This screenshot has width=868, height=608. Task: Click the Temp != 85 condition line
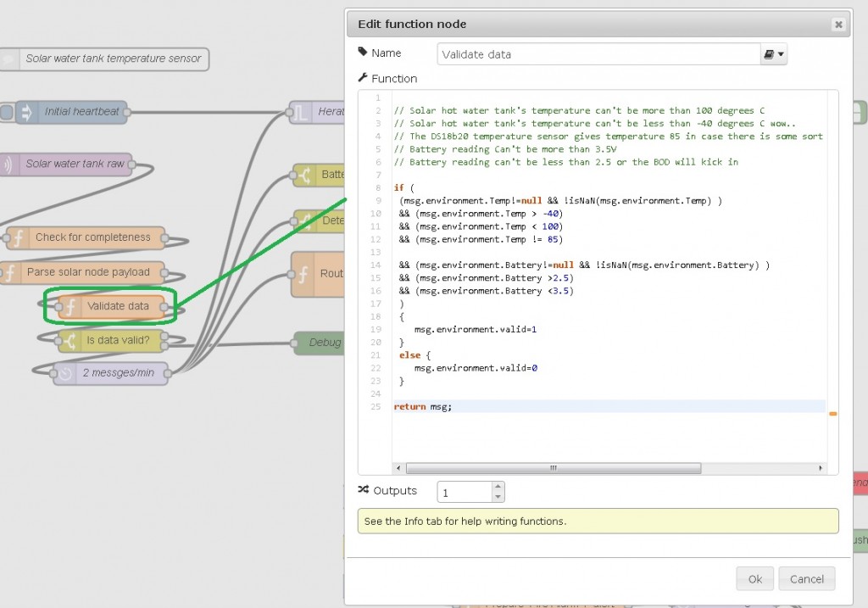click(481, 239)
